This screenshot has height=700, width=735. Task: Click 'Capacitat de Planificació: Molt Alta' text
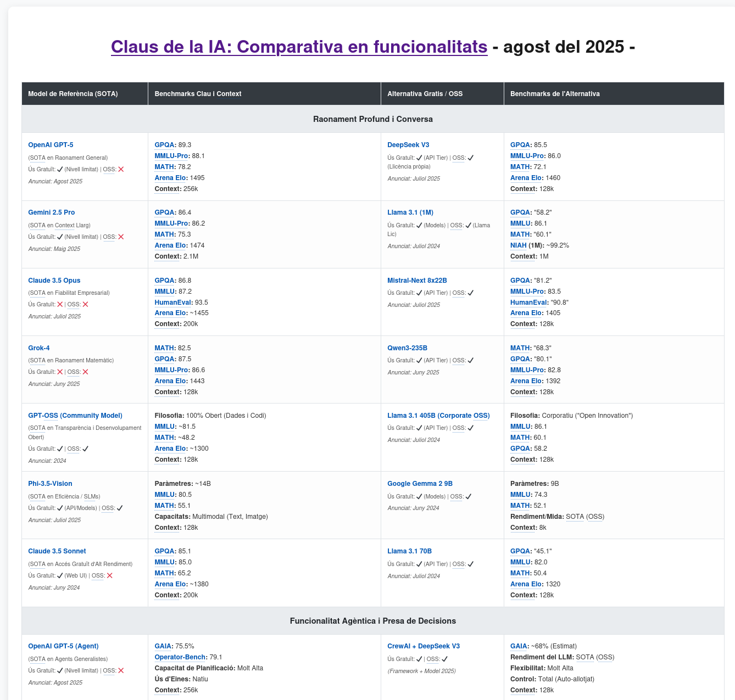[209, 668]
